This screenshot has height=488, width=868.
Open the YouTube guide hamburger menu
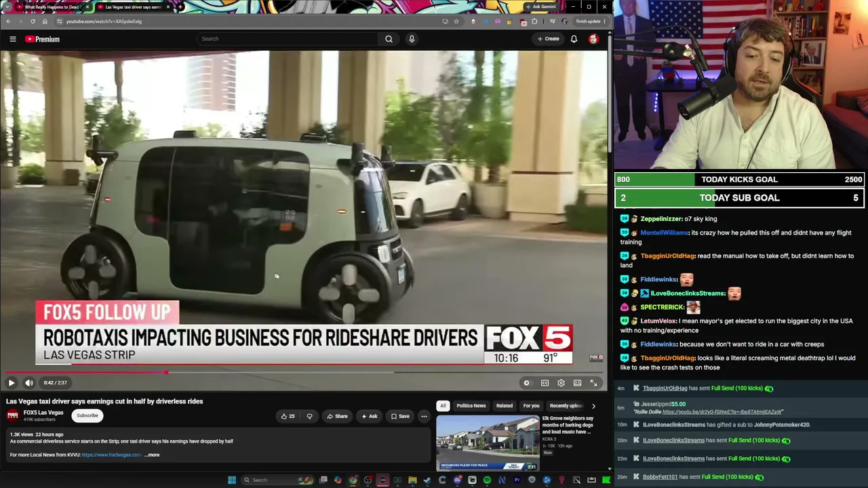(x=13, y=39)
